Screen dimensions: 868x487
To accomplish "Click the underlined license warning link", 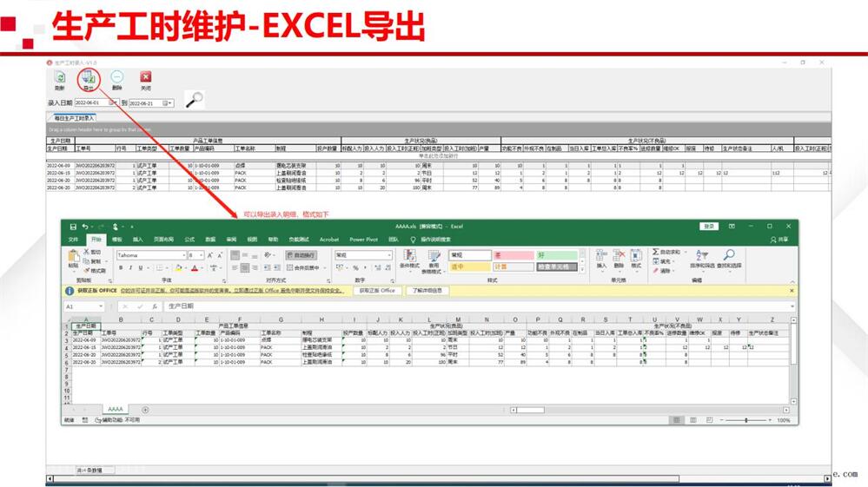I will tap(232, 291).
